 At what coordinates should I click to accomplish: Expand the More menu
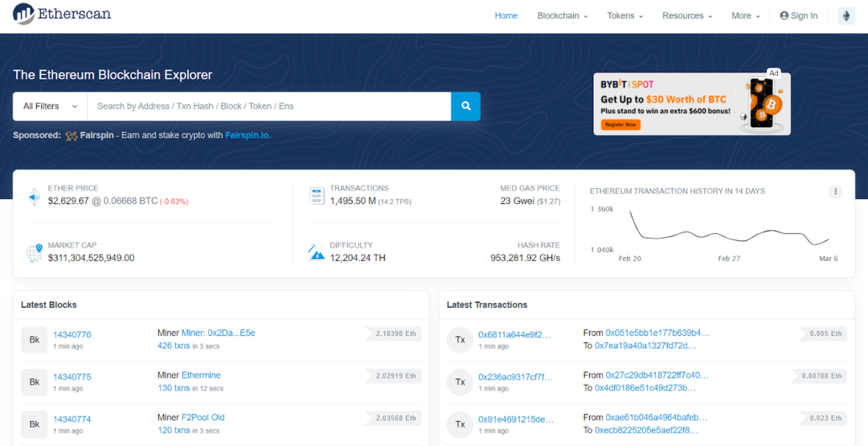tap(746, 16)
